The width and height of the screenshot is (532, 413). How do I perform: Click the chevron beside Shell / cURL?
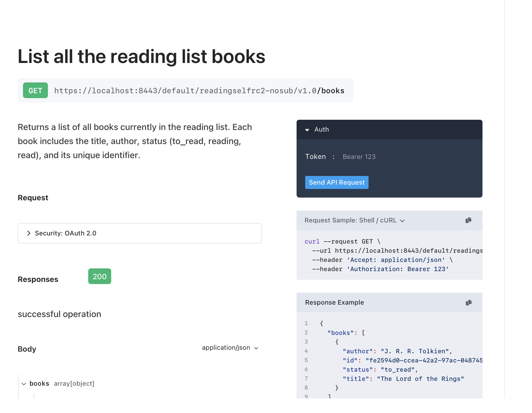click(402, 221)
